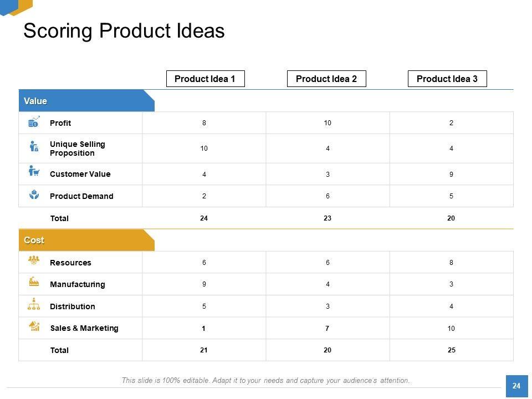The image size is (532, 399).
Task: Click the Profit score for Product Idea 2
Action: (328, 123)
